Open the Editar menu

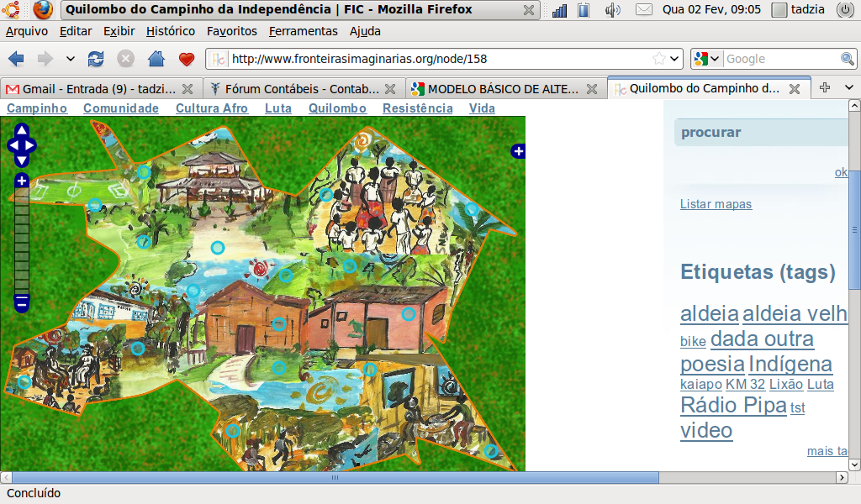76,31
